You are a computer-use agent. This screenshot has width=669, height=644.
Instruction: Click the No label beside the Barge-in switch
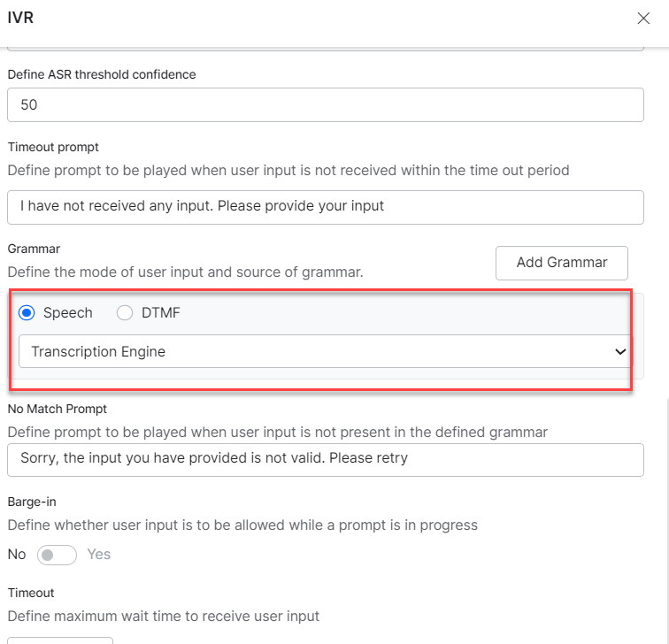click(17, 555)
